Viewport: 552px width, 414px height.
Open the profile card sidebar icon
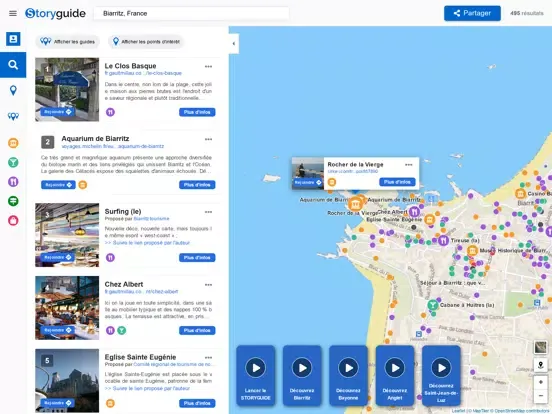point(13,39)
